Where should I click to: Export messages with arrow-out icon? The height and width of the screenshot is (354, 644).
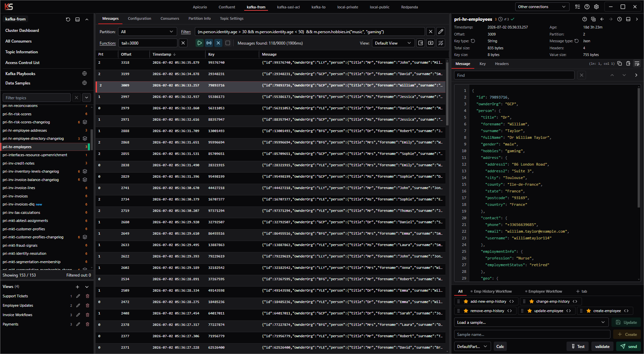421,43
